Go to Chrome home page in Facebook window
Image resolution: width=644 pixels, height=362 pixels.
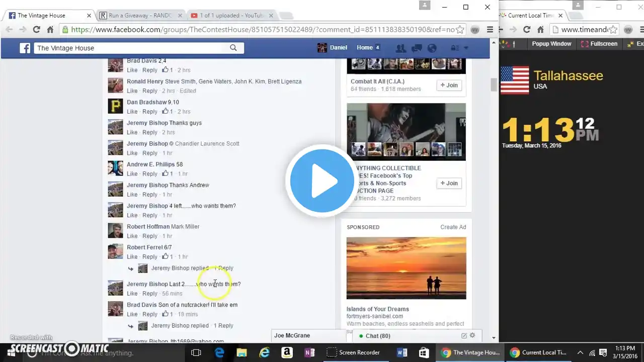pyautogui.click(x=50, y=30)
